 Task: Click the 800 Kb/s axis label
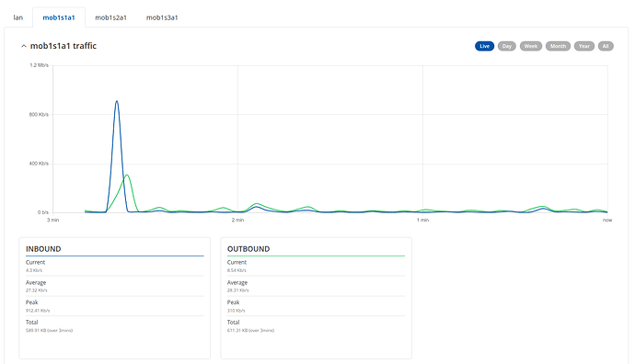point(39,115)
